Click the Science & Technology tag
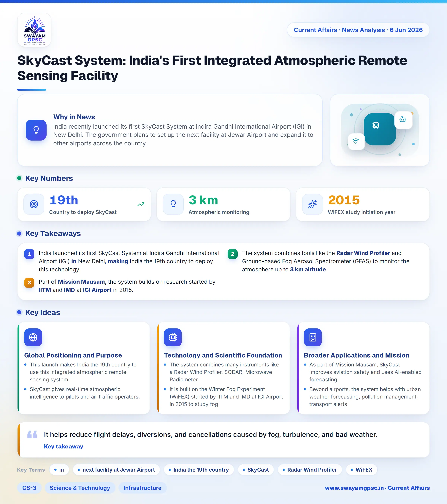The height and width of the screenshot is (504, 447). click(80, 488)
